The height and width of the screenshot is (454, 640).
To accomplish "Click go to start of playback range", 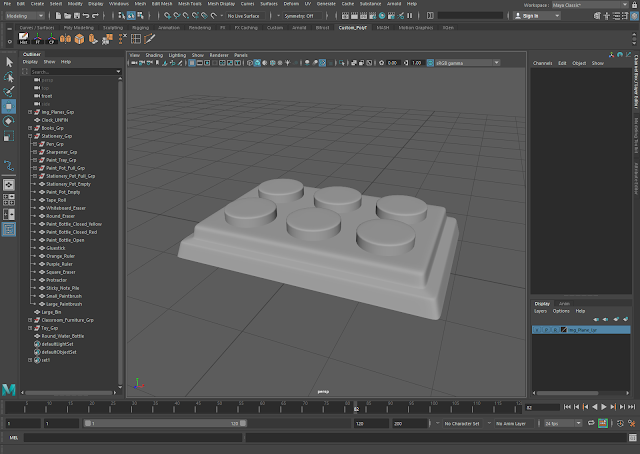I will (x=567, y=407).
